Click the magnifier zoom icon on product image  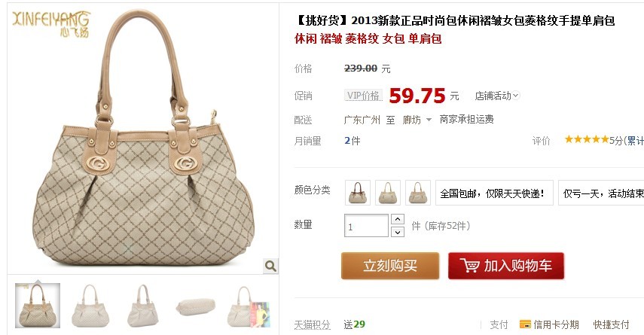(270, 266)
